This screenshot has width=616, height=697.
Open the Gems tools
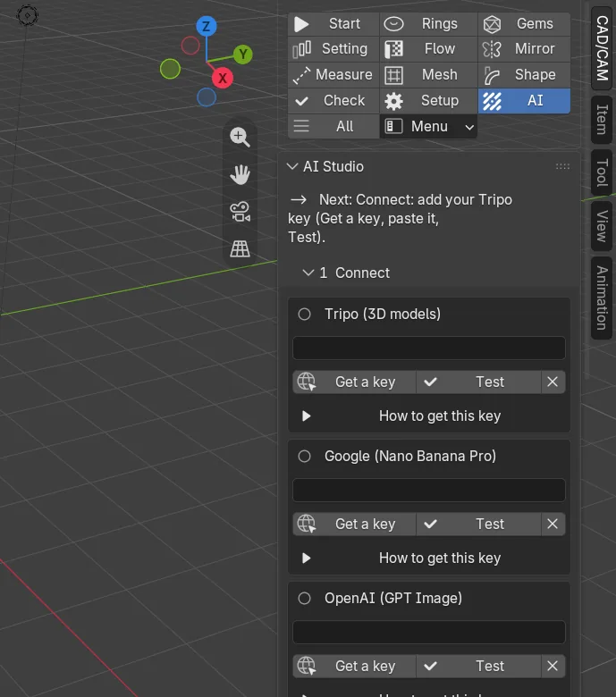525,24
